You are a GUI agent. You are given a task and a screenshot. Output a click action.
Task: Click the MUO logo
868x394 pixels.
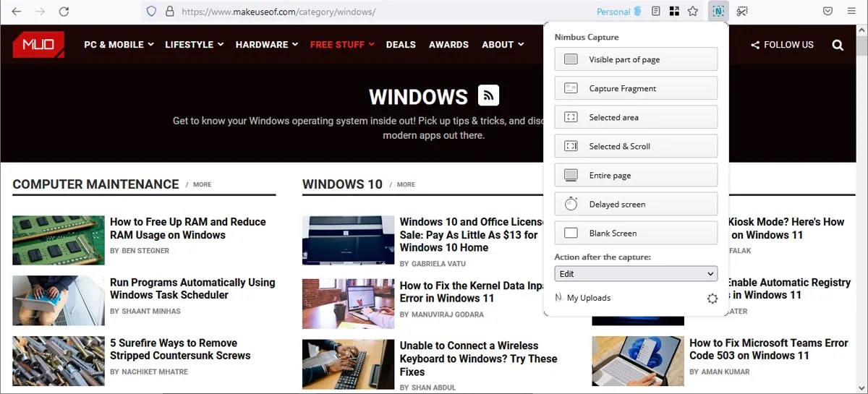tap(38, 44)
